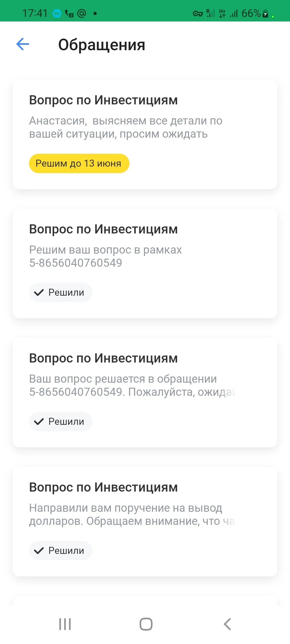Open the request 'Ваш вопрос решается в обращении'
This screenshot has height=644, width=290.
click(x=145, y=393)
